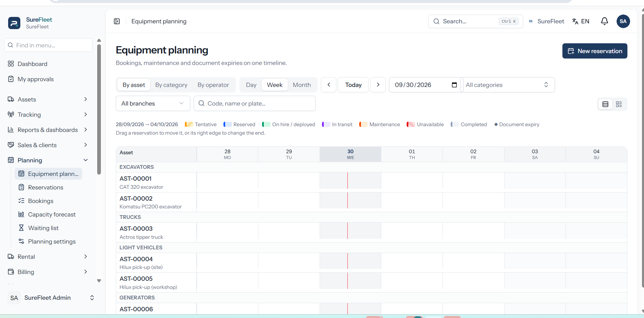Jump to Today on timeline
644x318 pixels.
(353, 85)
